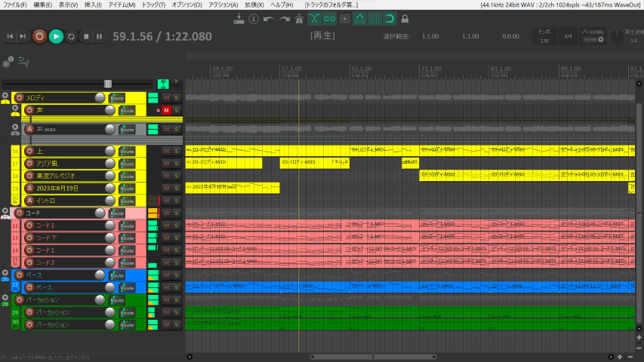Open project settings info icon
The height and width of the screenshot is (362, 644).
pos(254,19)
